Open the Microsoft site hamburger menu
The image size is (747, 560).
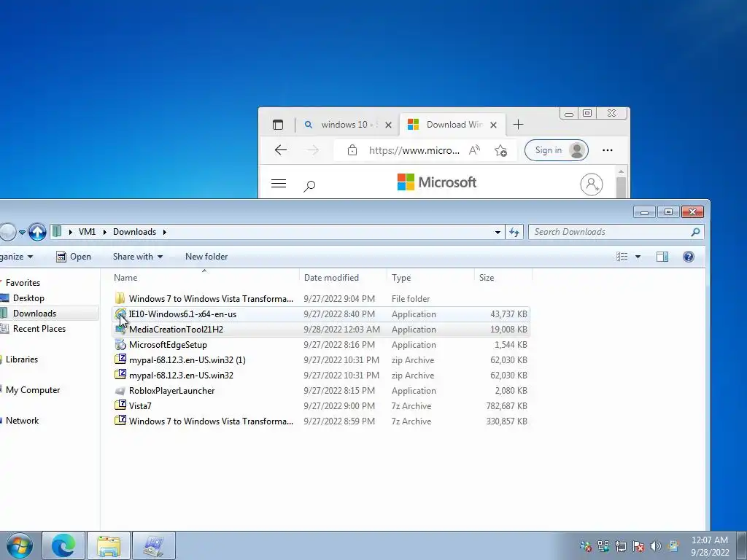279,183
